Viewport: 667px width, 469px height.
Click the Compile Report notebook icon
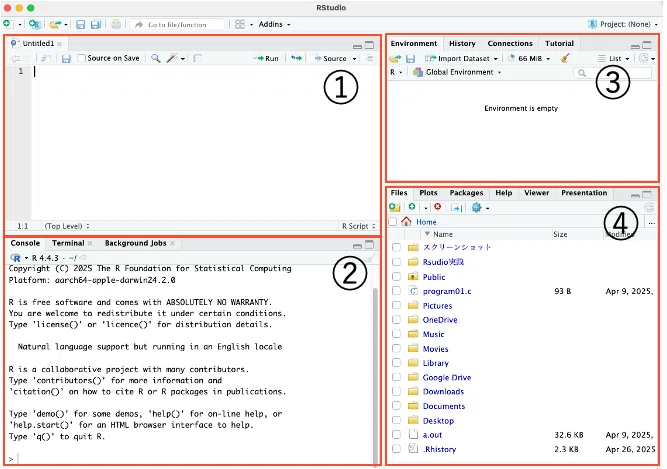(x=198, y=58)
